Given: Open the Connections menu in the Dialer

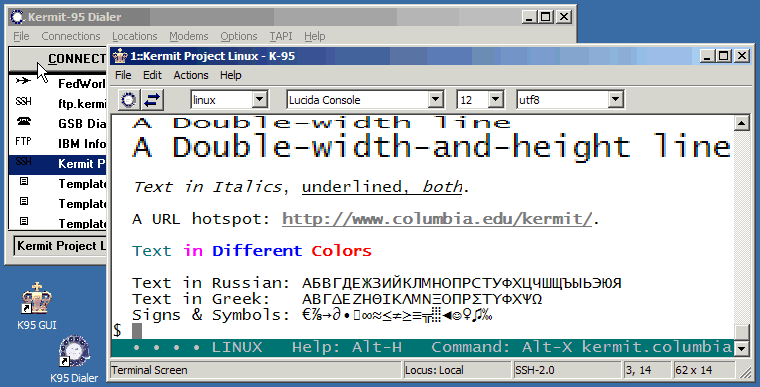Looking at the screenshot, I should click(x=71, y=36).
